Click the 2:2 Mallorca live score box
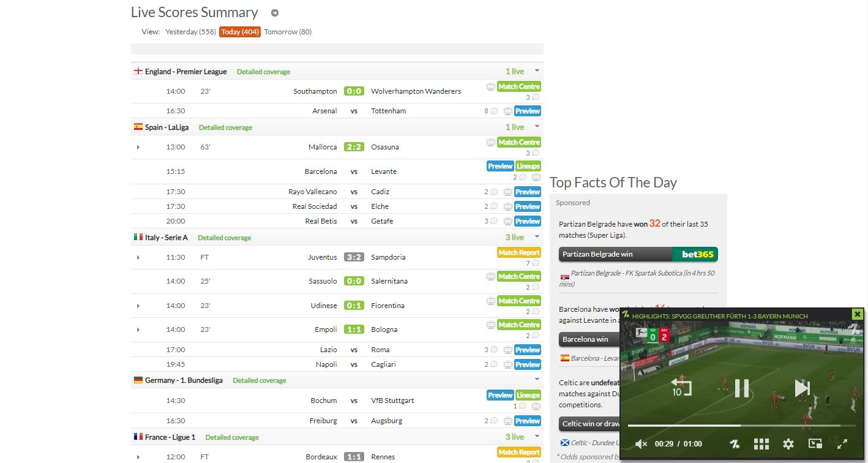This screenshot has height=463, width=868. pos(354,147)
